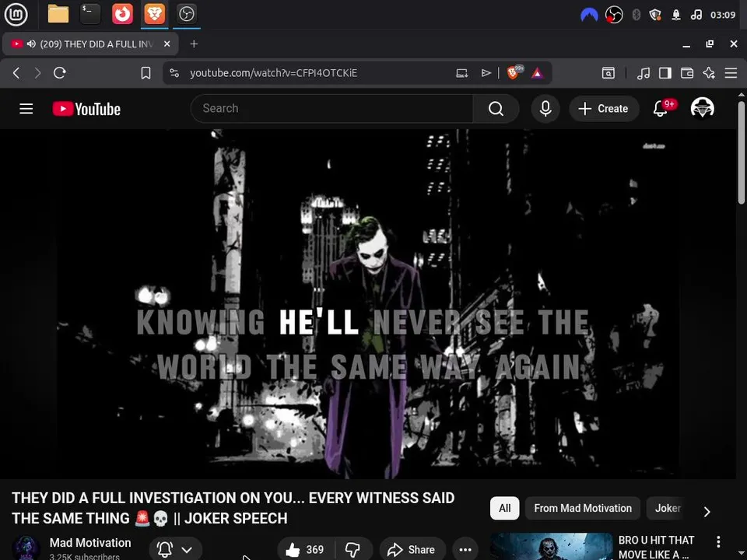Open the sound tray music note
The height and width of the screenshot is (560, 747).
[x=696, y=15]
